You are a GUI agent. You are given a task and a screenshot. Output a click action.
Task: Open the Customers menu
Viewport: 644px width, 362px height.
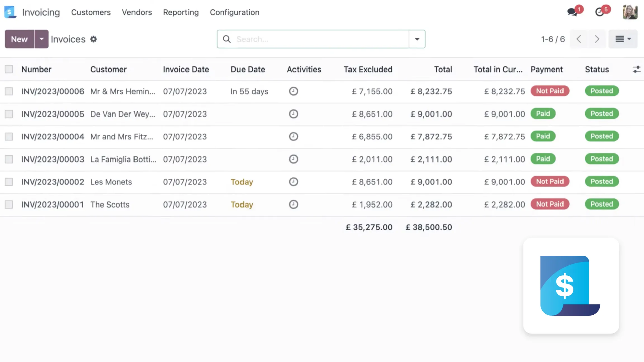coord(91,12)
